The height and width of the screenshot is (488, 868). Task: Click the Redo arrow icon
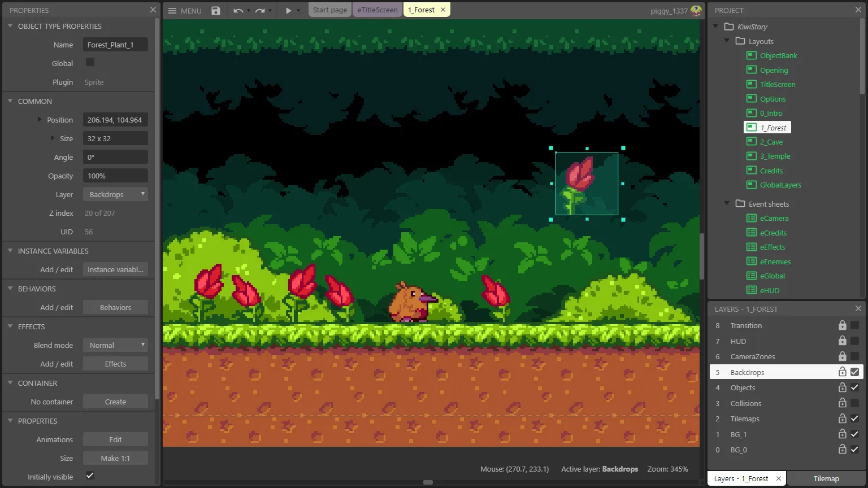tap(259, 11)
